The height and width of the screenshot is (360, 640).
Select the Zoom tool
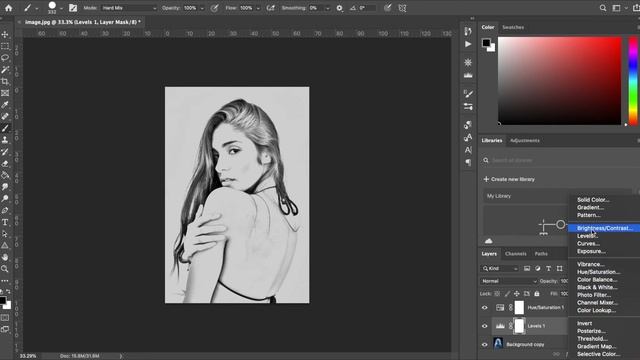pos(5,269)
